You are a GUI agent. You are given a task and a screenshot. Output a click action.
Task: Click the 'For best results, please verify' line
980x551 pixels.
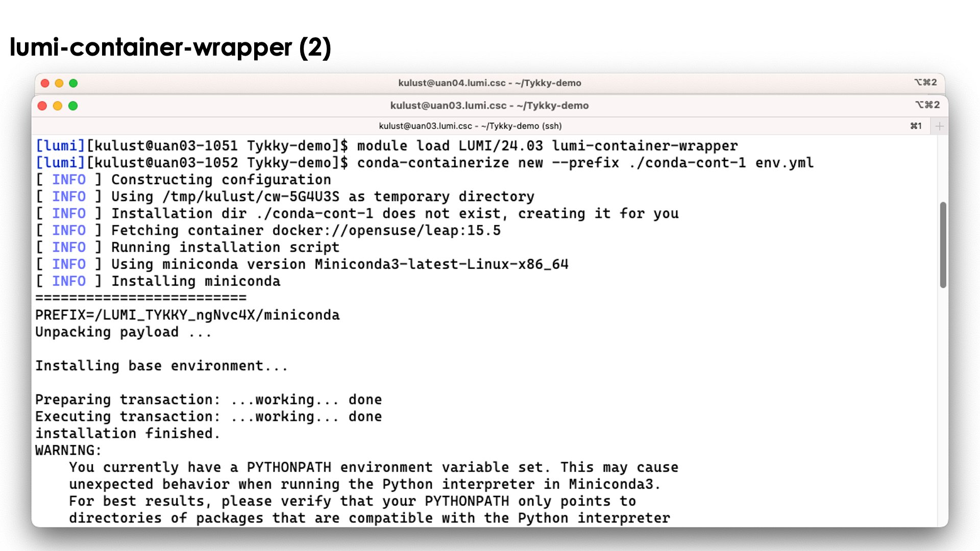coord(352,501)
